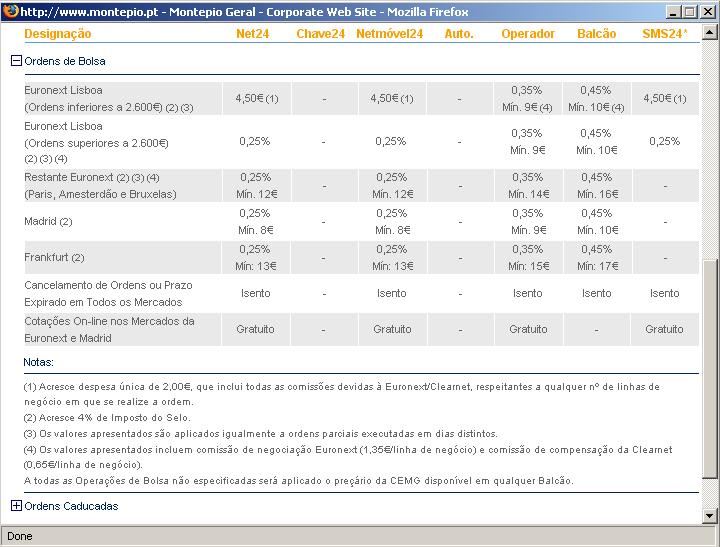Image resolution: width=720 pixels, height=547 pixels.
Task: Click the Done status bar text
Action: pyautogui.click(x=20, y=536)
